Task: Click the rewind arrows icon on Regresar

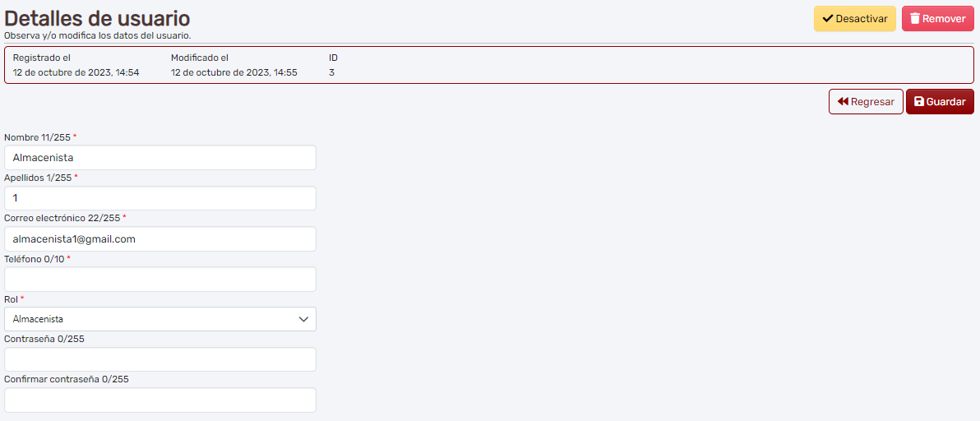Action: click(843, 102)
